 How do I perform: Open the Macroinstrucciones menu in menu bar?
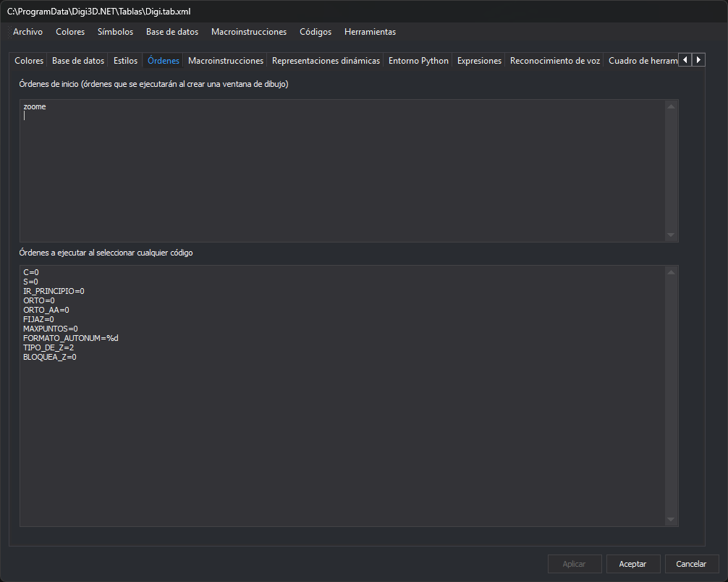tap(249, 32)
